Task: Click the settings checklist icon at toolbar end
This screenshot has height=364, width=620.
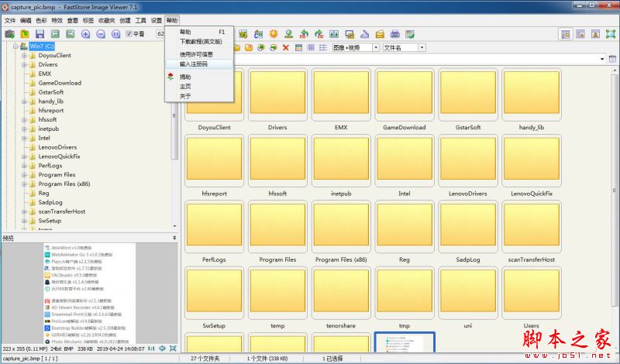Action: (x=410, y=34)
